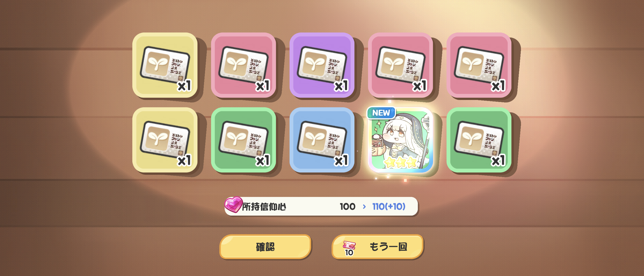This screenshot has height=276, width=644.
Task: Tap the rightmost green ticket card
Action: pyautogui.click(x=479, y=140)
